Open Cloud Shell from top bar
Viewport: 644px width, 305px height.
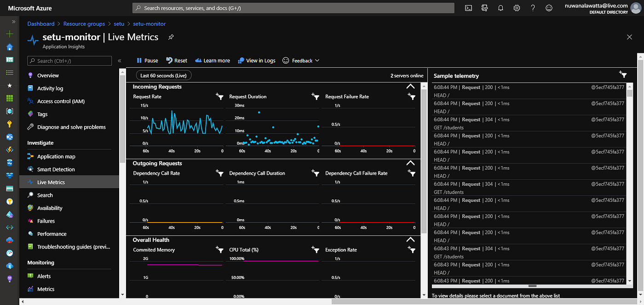tap(468, 8)
